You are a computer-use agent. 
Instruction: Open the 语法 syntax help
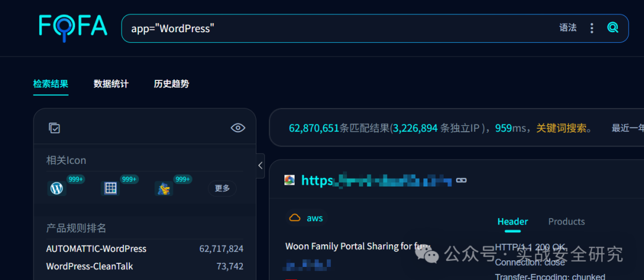coord(568,28)
